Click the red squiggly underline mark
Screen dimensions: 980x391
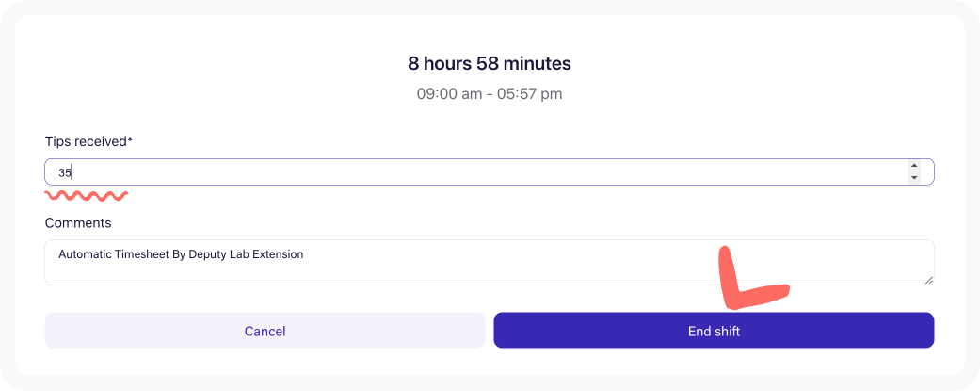87,196
